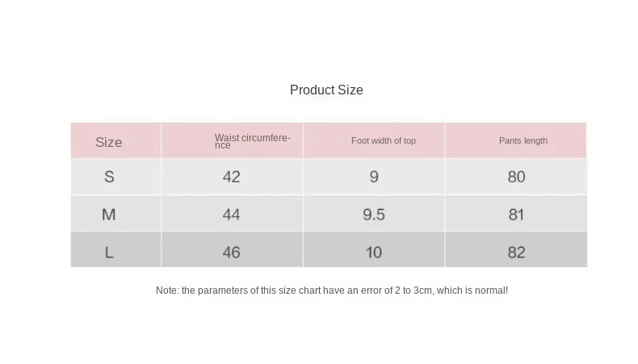Screen dimensions: 638x364
Task: Click foot width value 9.5
Action: click(374, 215)
